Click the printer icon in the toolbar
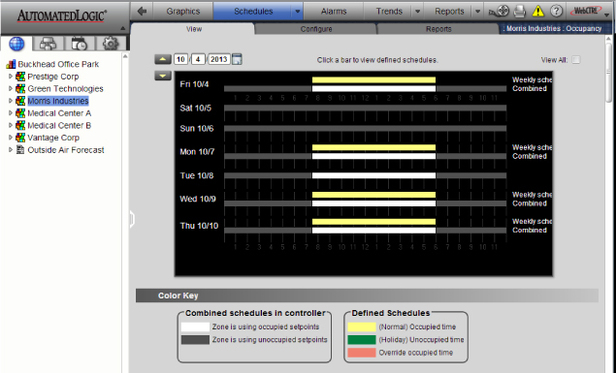 point(519,11)
